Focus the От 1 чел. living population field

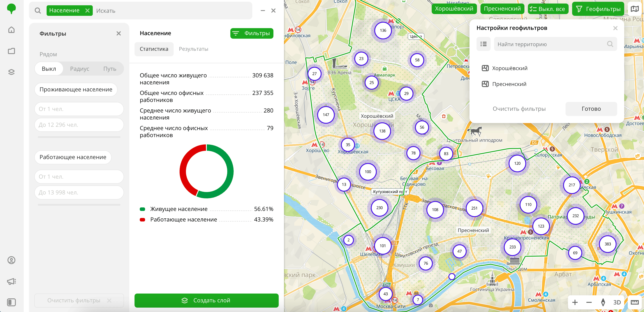click(79, 109)
